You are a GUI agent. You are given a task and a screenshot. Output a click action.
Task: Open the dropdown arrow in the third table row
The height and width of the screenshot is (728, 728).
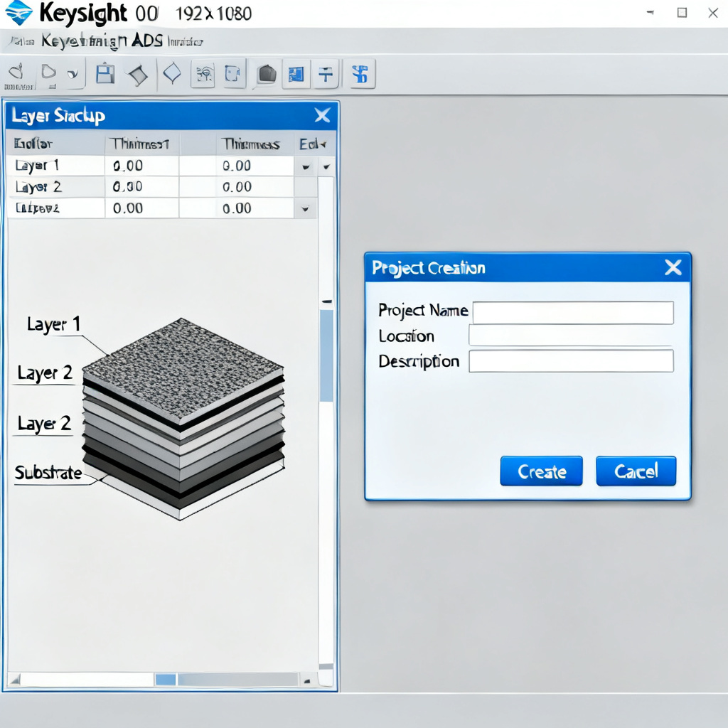[x=305, y=209]
